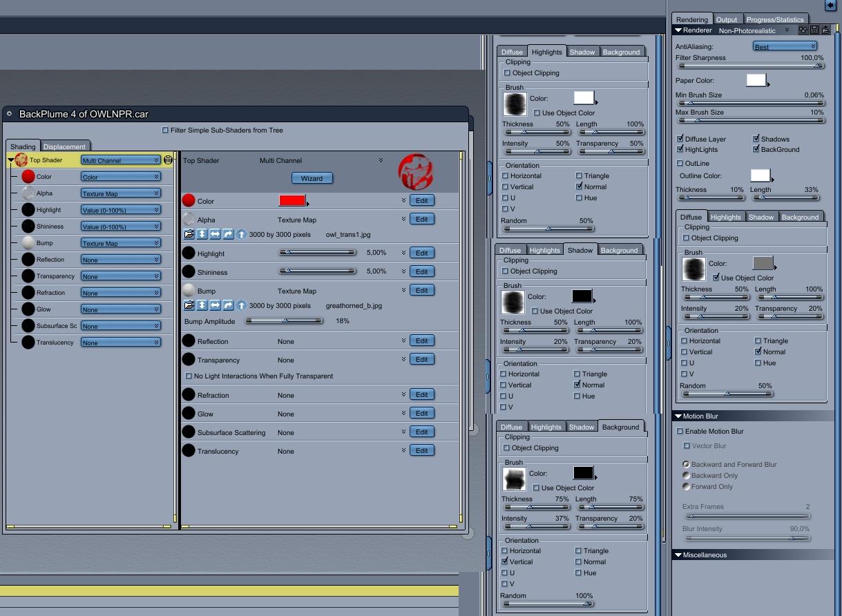Open the image file for Bump texture map
Image resolution: width=842 pixels, height=616 pixels.
point(189,305)
